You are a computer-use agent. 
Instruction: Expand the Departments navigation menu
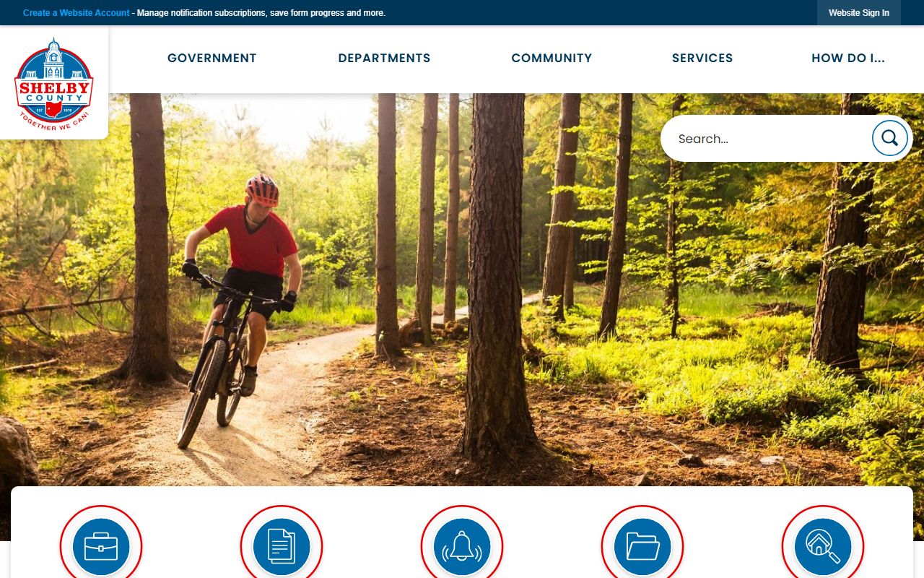[x=384, y=58]
